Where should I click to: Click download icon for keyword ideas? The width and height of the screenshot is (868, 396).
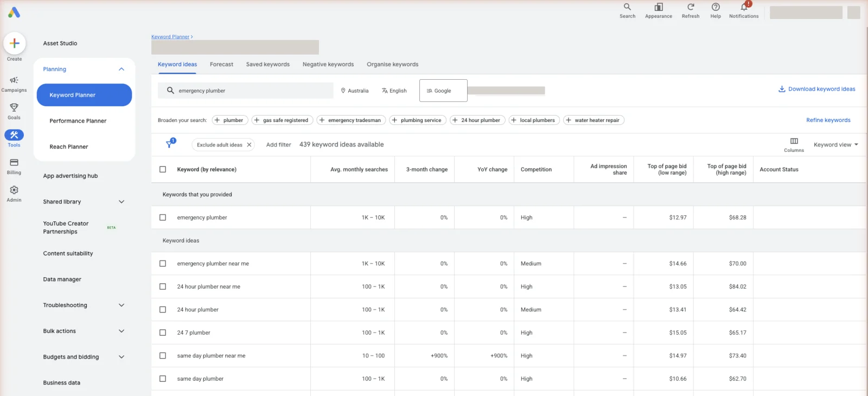click(782, 89)
